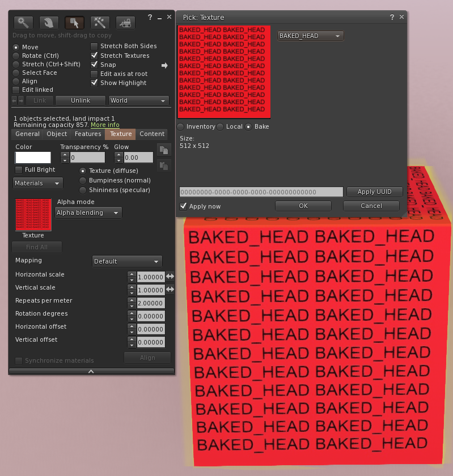Click the texture UUID input field
The width and height of the screenshot is (453, 476).
point(261,192)
